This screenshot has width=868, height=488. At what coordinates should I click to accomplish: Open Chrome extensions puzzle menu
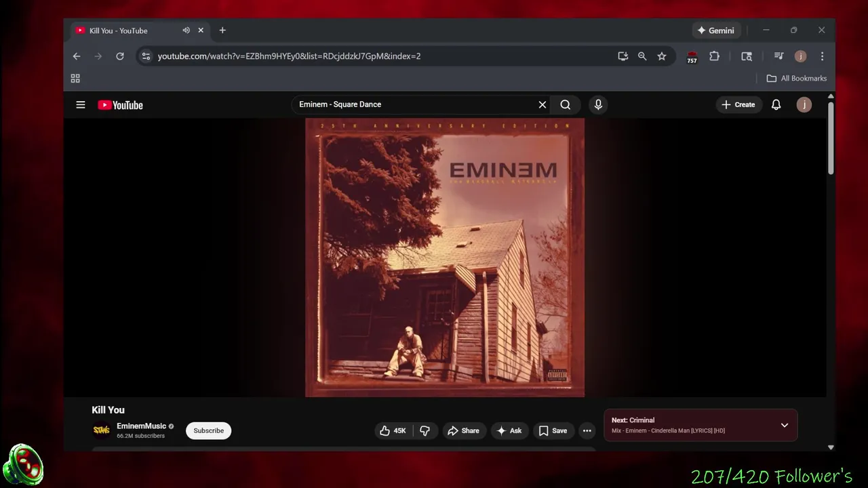715,56
